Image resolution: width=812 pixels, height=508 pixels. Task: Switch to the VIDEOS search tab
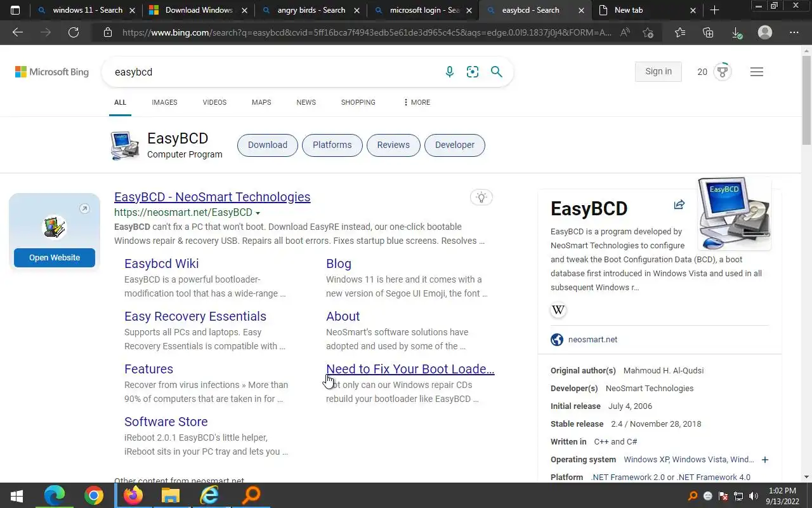coord(214,102)
